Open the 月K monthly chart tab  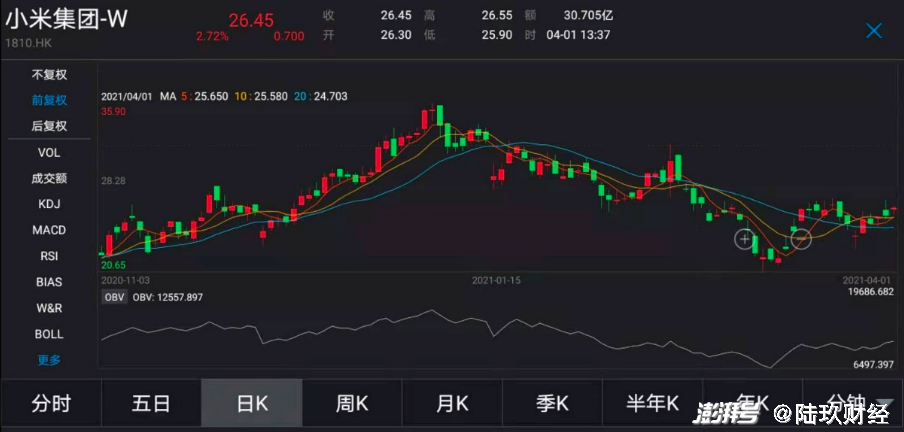pyautogui.click(x=452, y=405)
